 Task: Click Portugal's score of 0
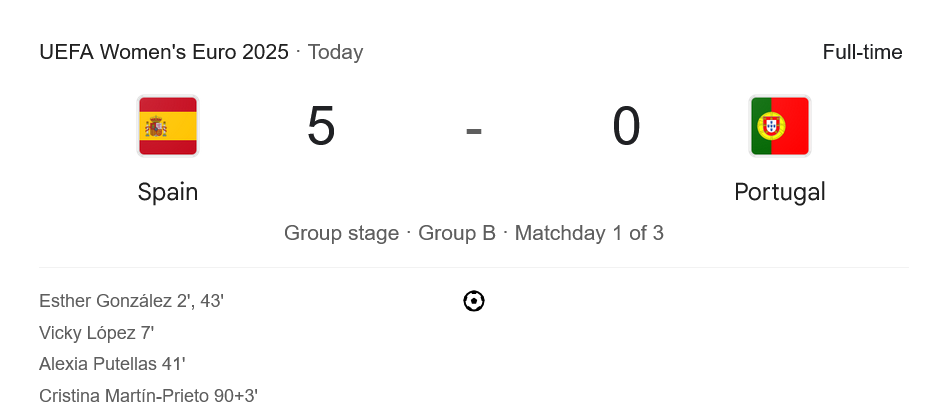626,127
